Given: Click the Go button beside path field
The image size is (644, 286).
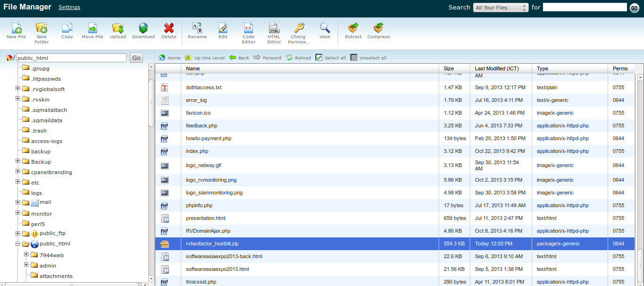Looking at the screenshot, I should (x=136, y=58).
